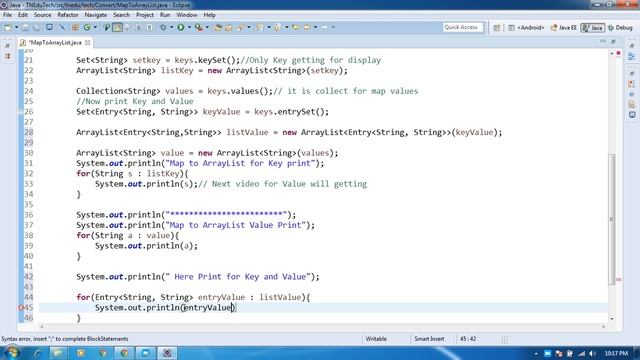Open the Navigate menu
The width and height of the screenshot is (640, 360).
[x=96, y=15]
